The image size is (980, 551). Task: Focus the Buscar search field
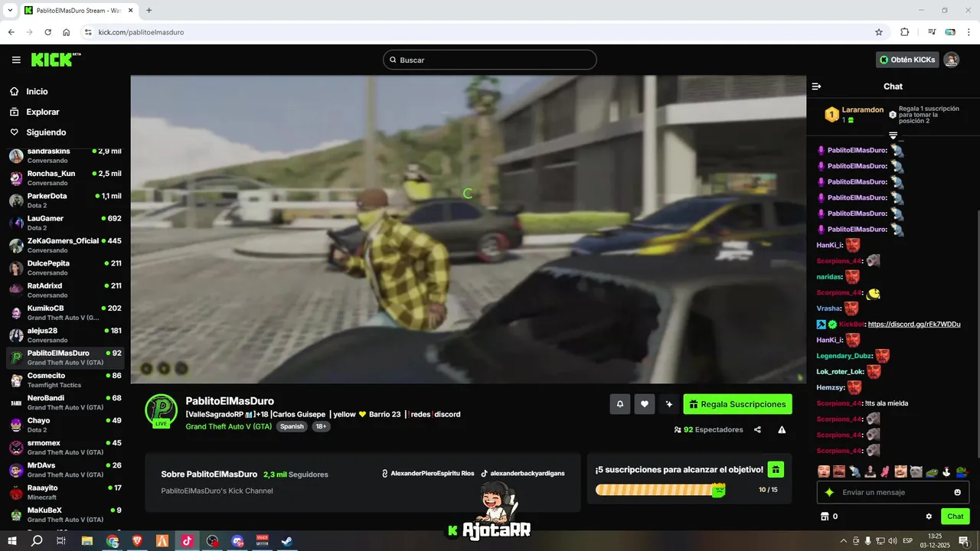(x=490, y=60)
